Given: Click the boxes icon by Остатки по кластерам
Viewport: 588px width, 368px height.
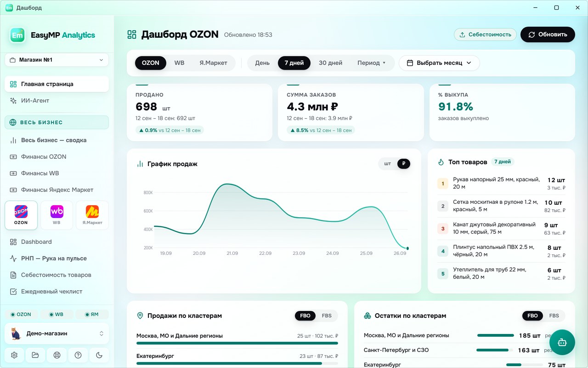Looking at the screenshot, I should [x=367, y=316].
